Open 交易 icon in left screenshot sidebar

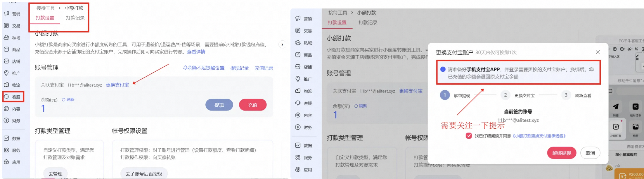6,26
